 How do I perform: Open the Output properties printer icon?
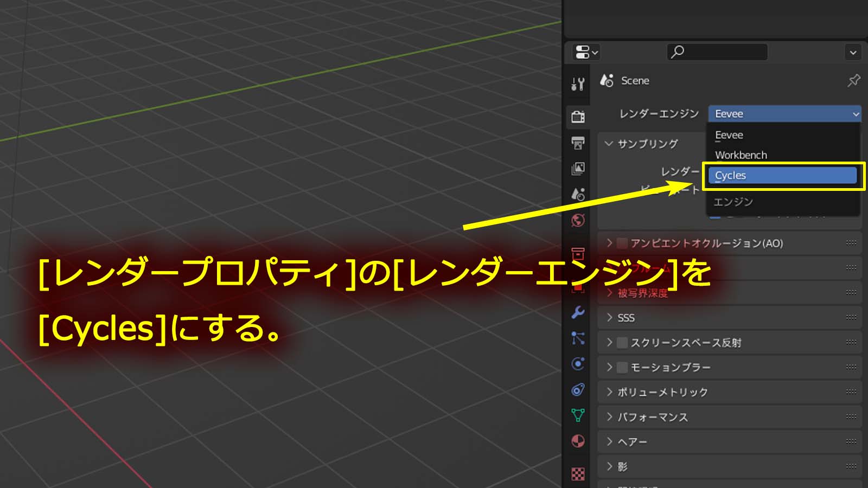pos(578,143)
